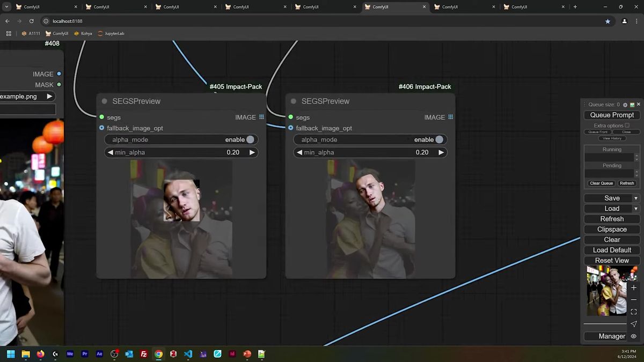
Task: Click min_alpha 0.20 value on node #406
Action: tap(422, 152)
